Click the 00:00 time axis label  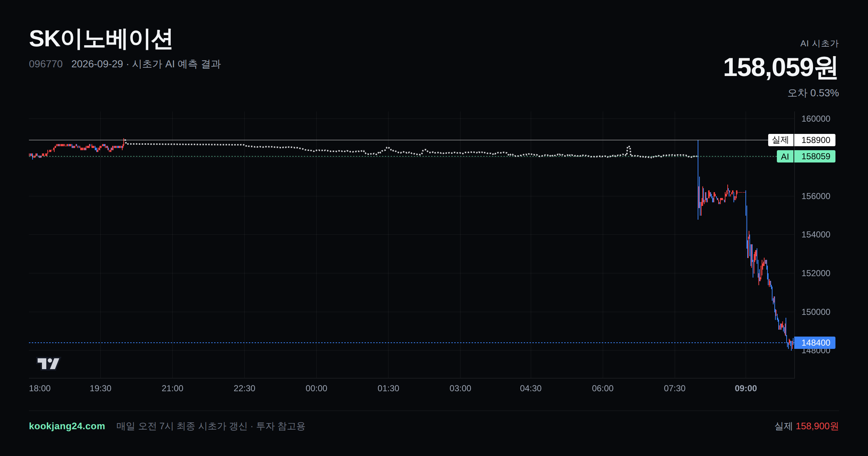coord(316,388)
